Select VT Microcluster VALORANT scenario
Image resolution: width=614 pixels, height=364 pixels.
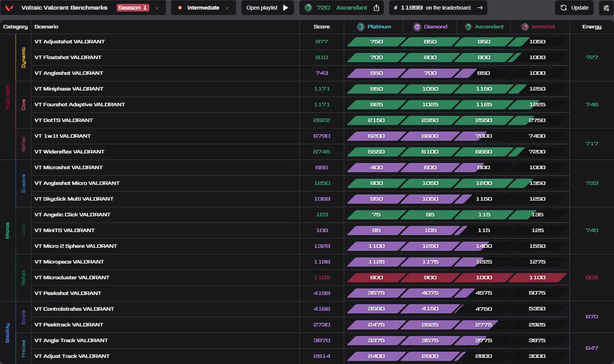pyautogui.click(x=72, y=277)
